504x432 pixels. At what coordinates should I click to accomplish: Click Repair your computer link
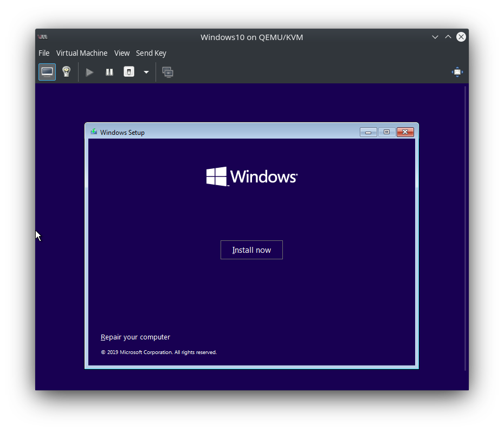pos(135,337)
